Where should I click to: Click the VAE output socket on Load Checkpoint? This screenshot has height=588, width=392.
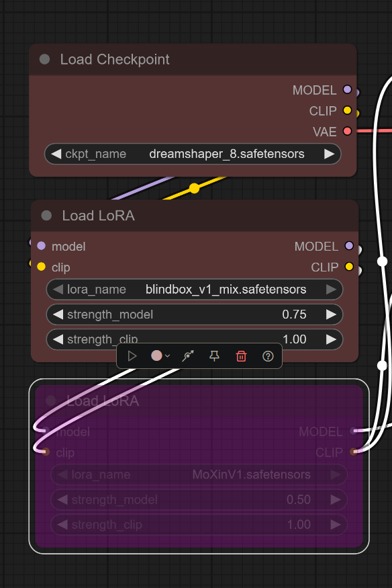click(348, 131)
